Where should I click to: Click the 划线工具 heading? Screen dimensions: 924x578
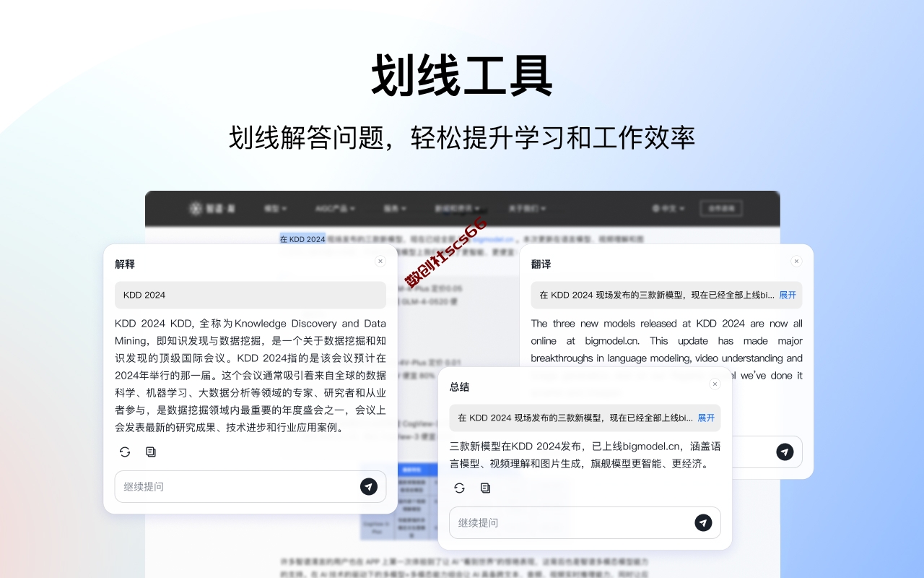[462, 77]
